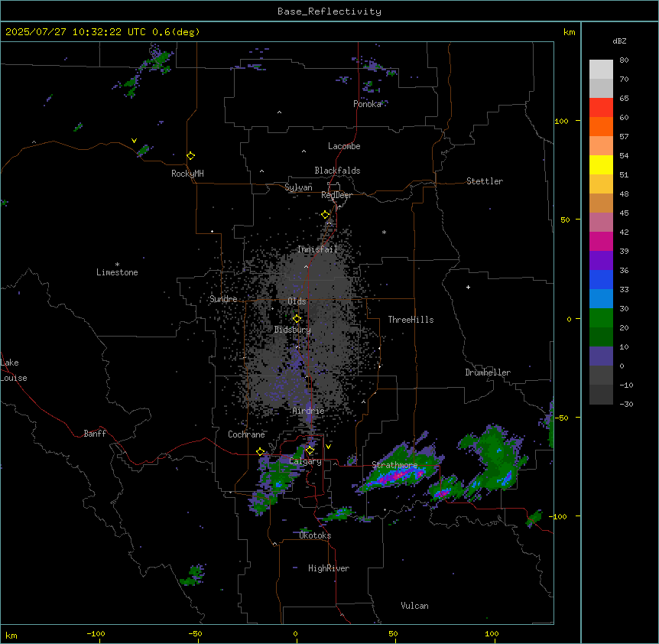659x644 pixels.
Task: Select the Sundre label
Action: pos(223,299)
